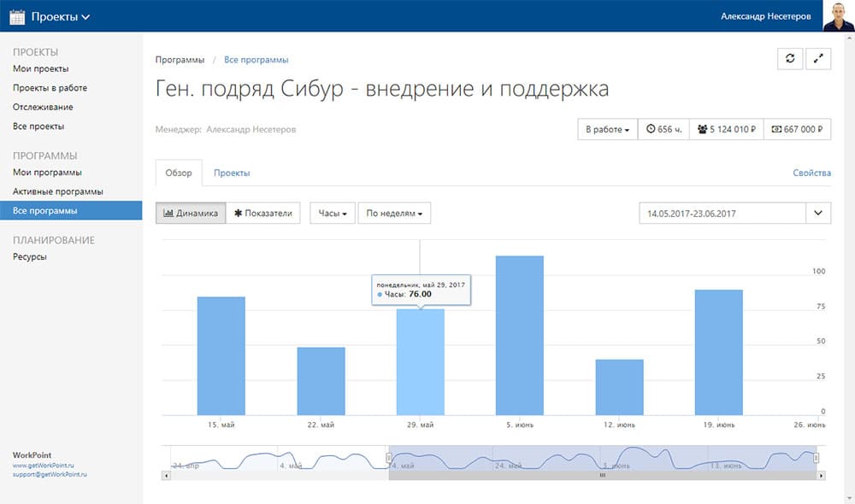
Task: Click the 656 ч. clock hours indicator
Action: tap(664, 130)
